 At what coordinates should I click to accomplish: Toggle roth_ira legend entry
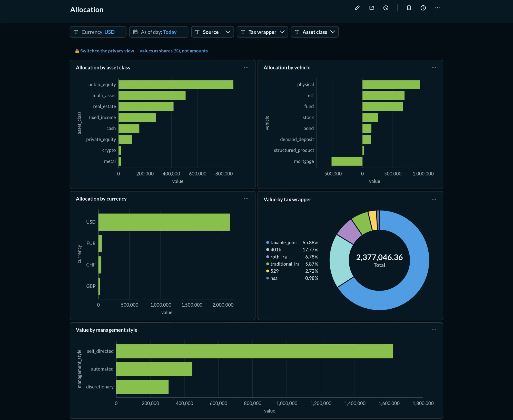point(292,257)
